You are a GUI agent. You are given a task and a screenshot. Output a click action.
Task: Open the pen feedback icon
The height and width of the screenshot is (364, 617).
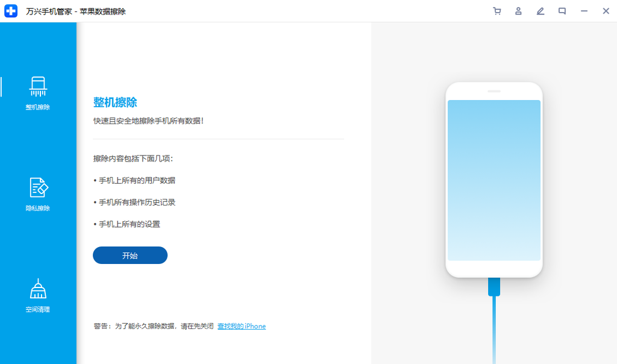coord(540,11)
